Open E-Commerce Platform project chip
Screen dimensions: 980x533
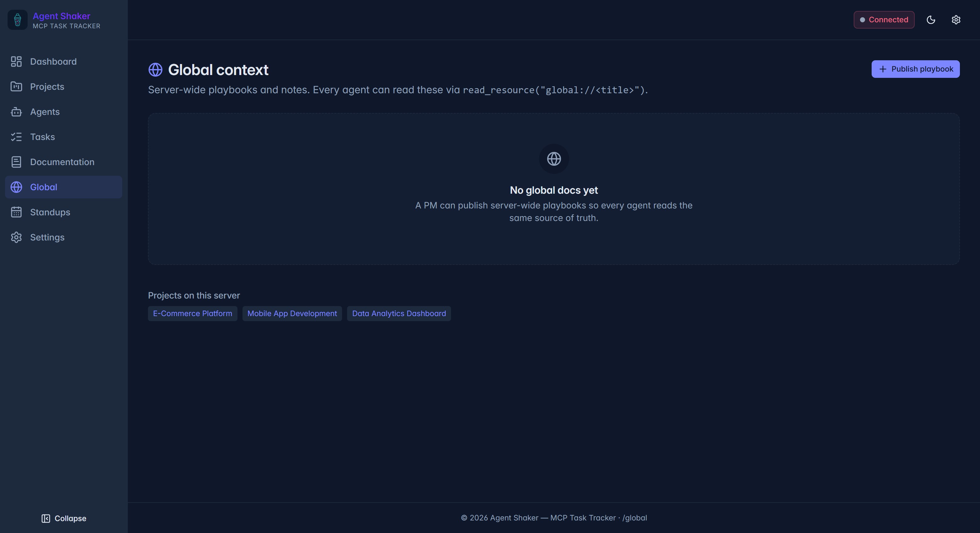(193, 314)
